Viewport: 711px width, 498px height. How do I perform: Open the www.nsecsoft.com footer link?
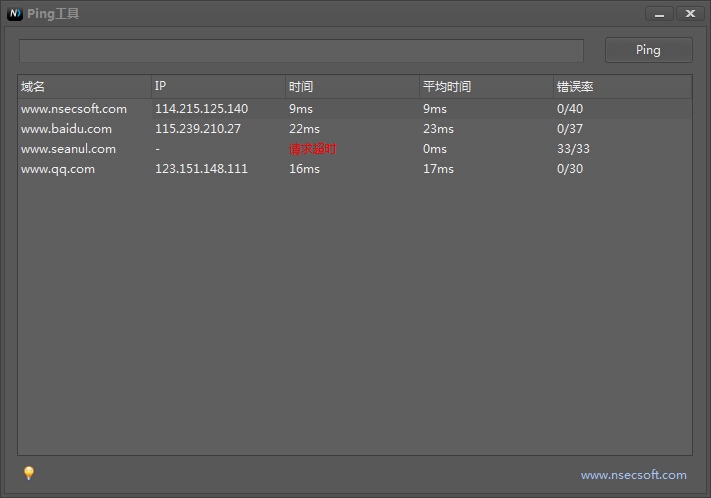(x=633, y=475)
